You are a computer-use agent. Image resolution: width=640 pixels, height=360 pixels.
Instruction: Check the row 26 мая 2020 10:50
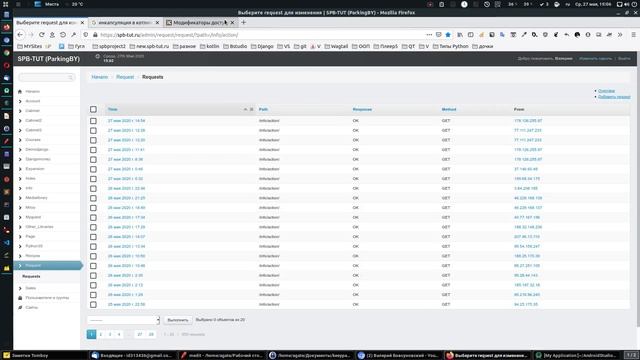coord(93,256)
